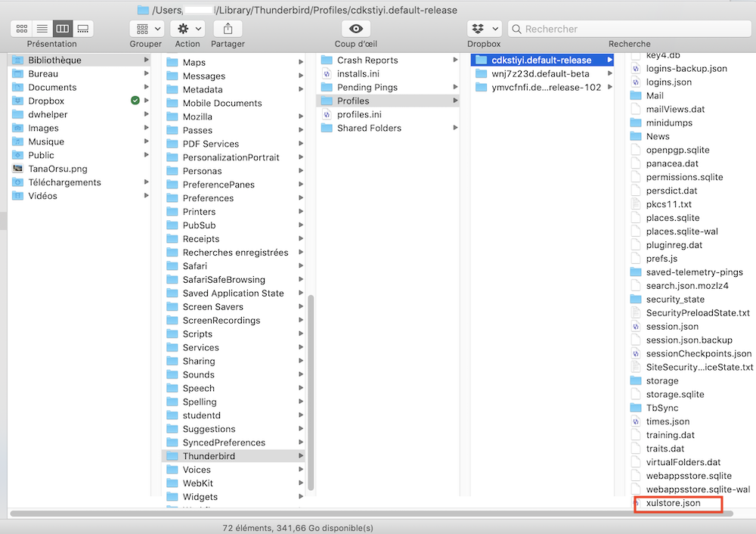Expand the Maps folder arrow

(301, 62)
